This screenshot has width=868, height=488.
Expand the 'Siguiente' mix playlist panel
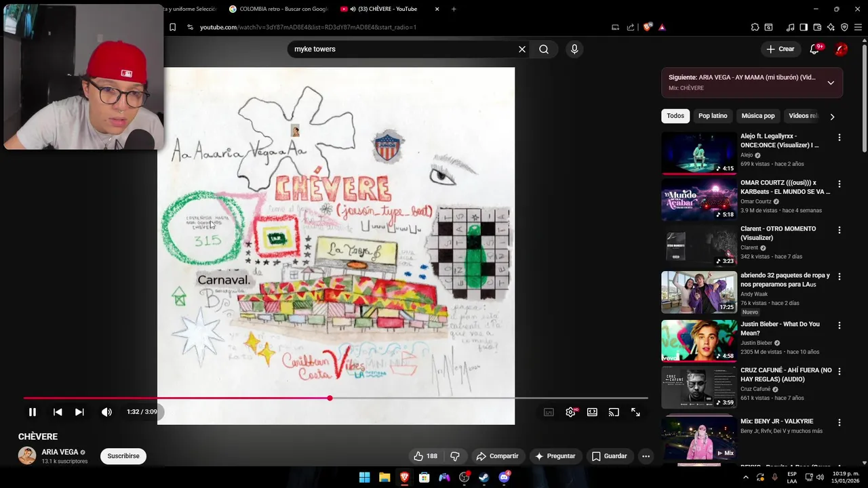click(x=831, y=83)
